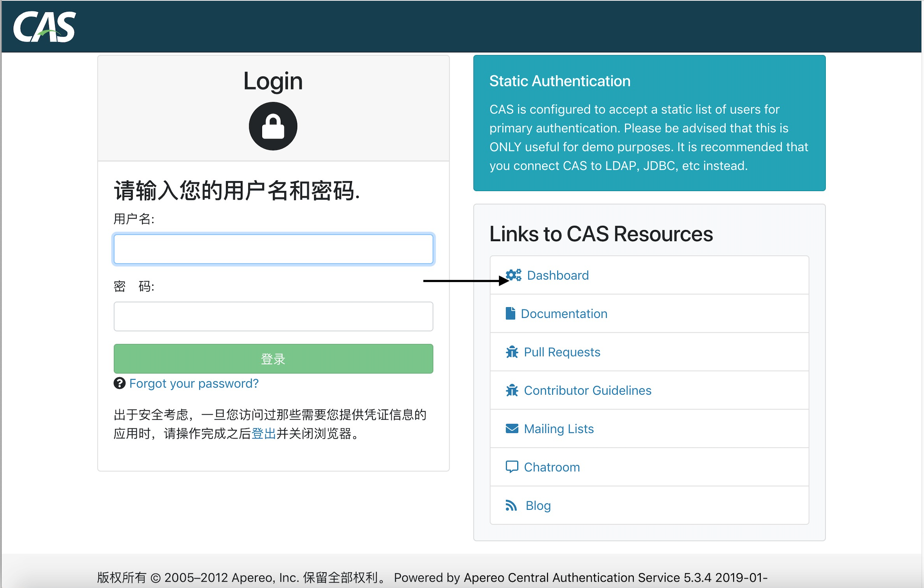
Task: Go to the Pull Requests link
Action: pyautogui.click(x=562, y=352)
